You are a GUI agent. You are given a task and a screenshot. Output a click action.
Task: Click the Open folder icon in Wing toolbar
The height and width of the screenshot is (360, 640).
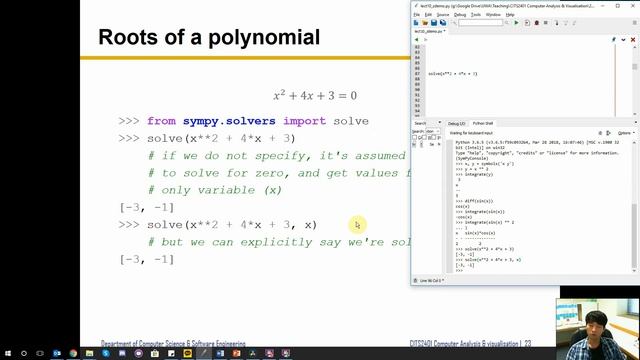click(425, 23)
